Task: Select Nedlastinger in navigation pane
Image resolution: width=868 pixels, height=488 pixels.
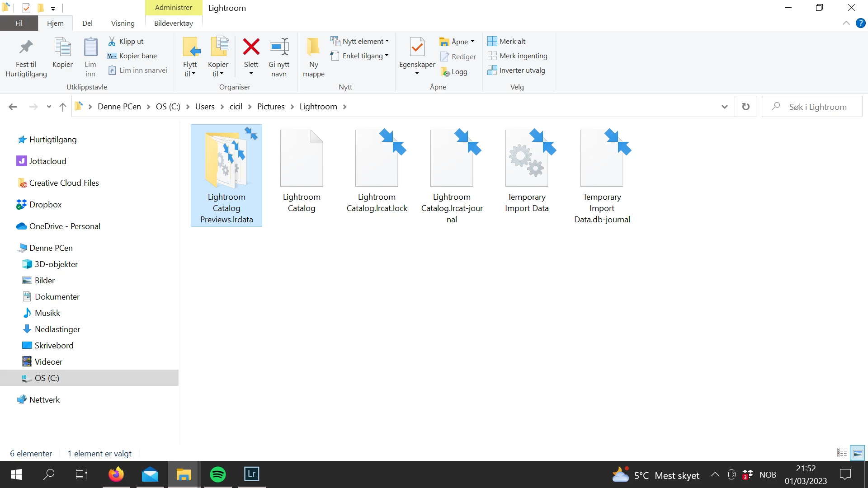Action: click(x=57, y=329)
